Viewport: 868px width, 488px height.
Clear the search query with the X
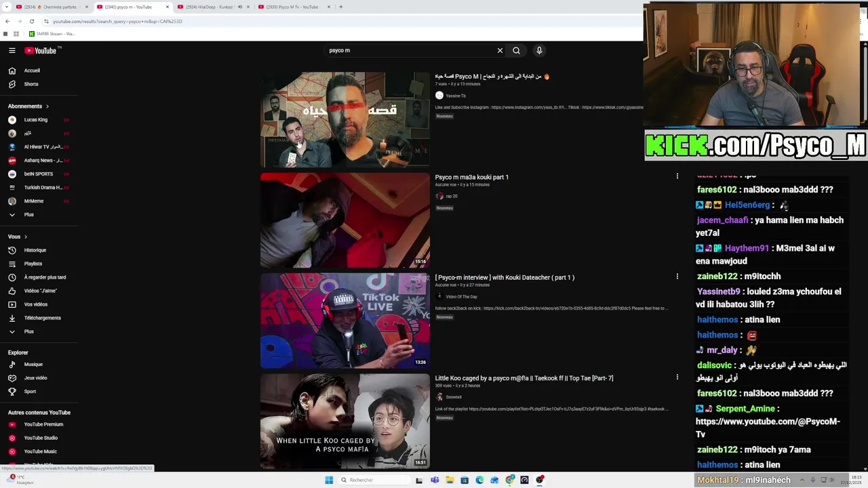500,50
